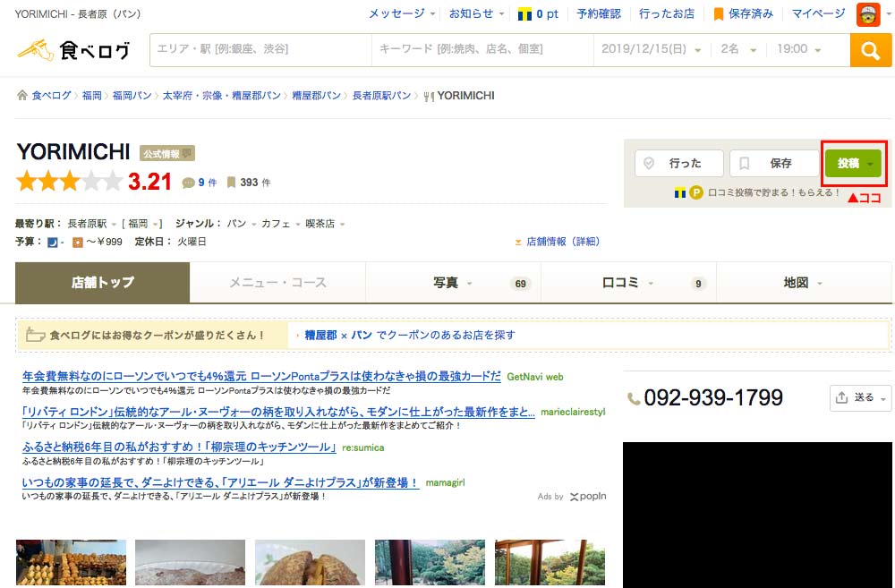
Task: Open the 写真 photos tab
Action: (453, 283)
